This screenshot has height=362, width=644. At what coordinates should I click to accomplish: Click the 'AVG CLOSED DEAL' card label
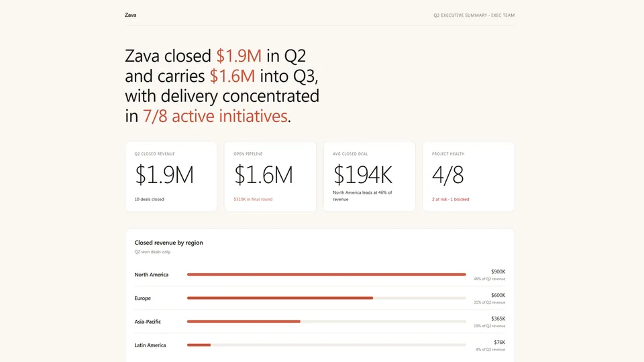tap(350, 154)
